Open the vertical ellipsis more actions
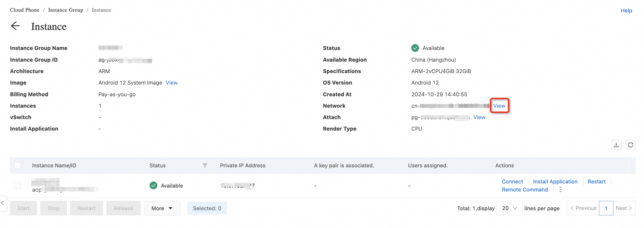The height and width of the screenshot is (228, 644). [560, 190]
